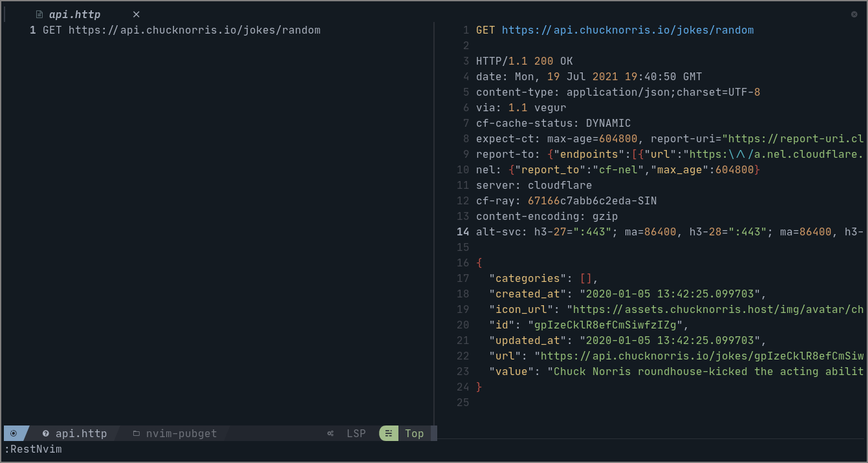Image resolution: width=868 pixels, height=463 pixels.
Task: Click line number 1 in left pane gutter
Action: tap(33, 30)
